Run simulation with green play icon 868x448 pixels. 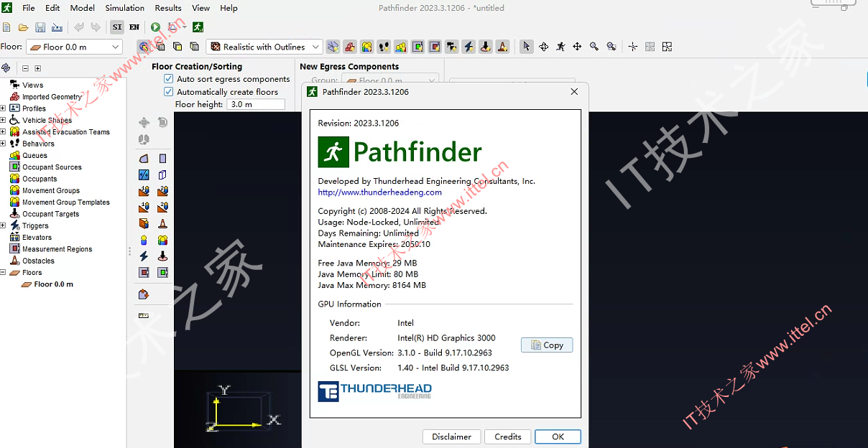tap(155, 27)
